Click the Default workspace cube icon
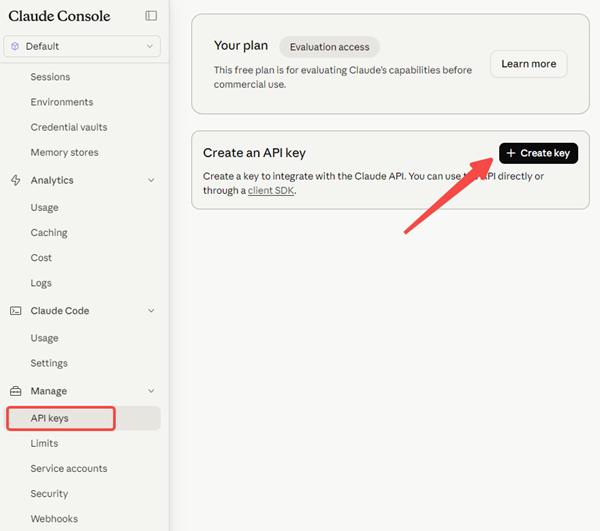 (x=15, y=46)
